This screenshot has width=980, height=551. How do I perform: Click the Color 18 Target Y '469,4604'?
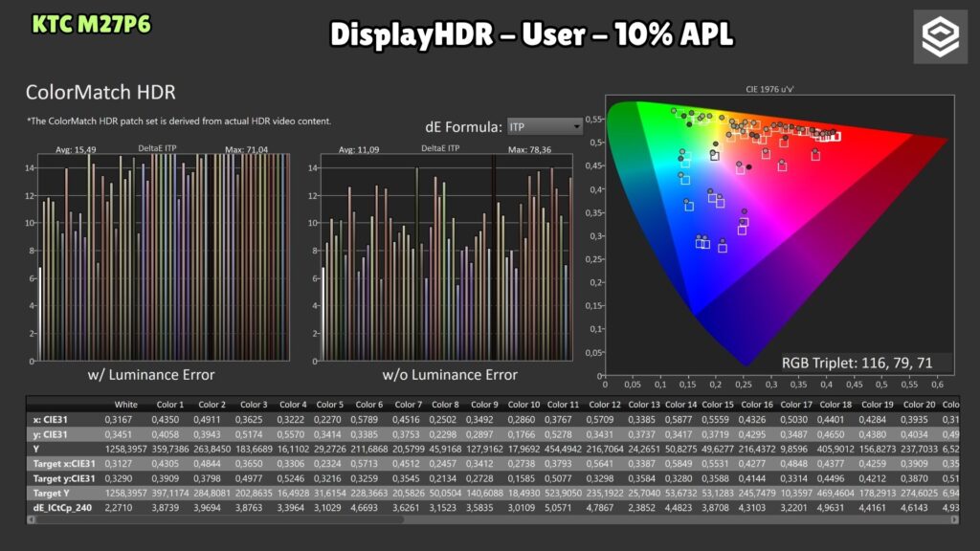835,493
